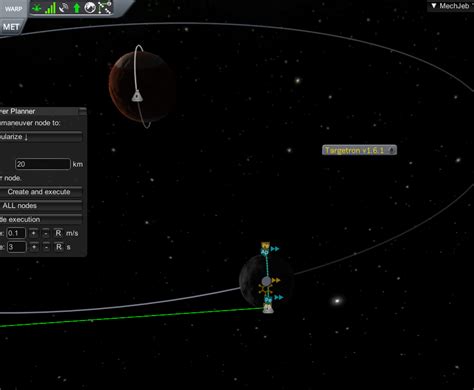Click the planet globe toolbar icon
474x390 pixels.
[x=90, y=8]
